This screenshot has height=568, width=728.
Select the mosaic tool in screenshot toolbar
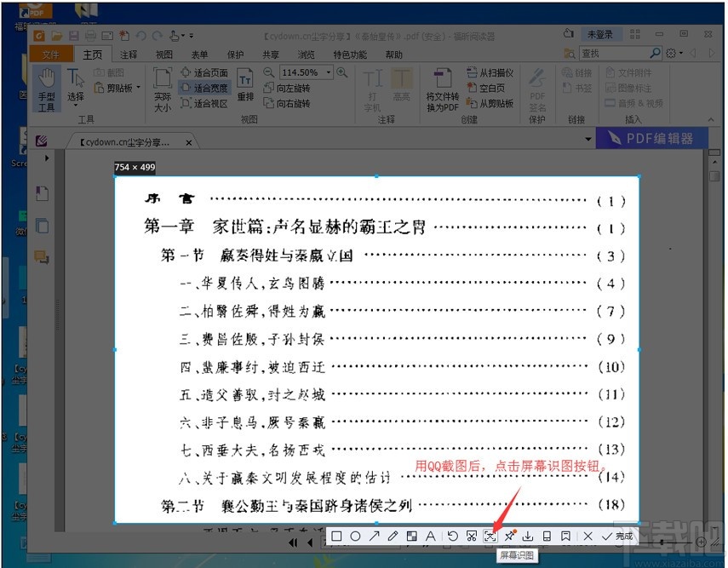[410, 536]
